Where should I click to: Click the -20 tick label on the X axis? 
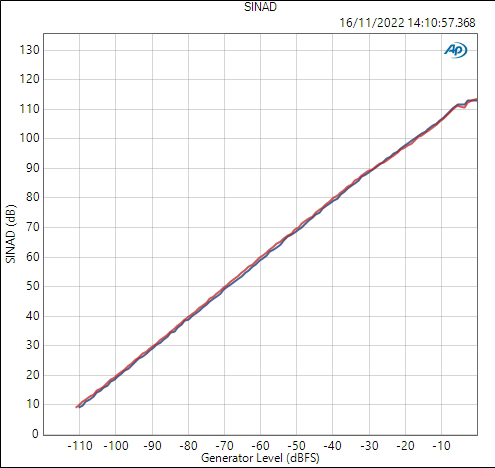click(405, 446)
